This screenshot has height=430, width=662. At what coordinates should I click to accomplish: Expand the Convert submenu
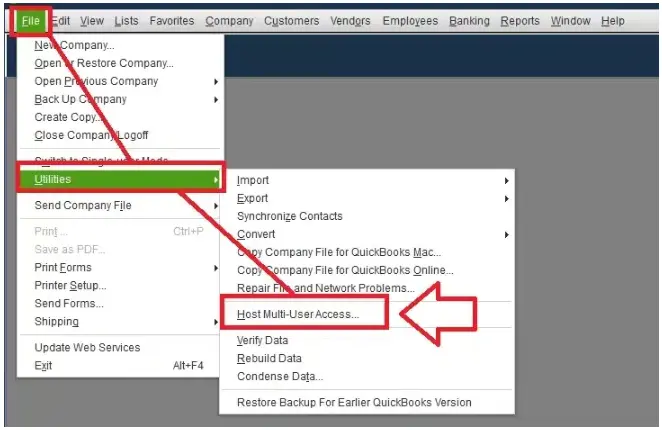pos(366,234)
